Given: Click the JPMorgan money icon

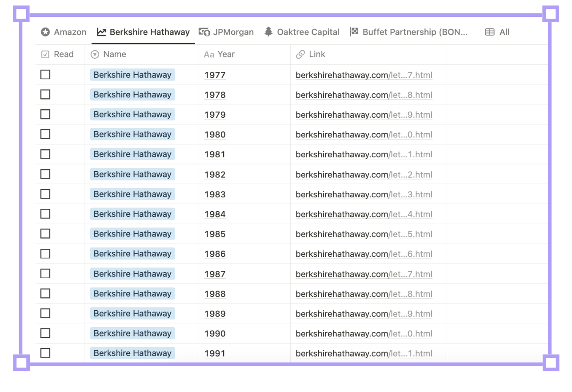Looking at the screenshot, I should (204, 32).
